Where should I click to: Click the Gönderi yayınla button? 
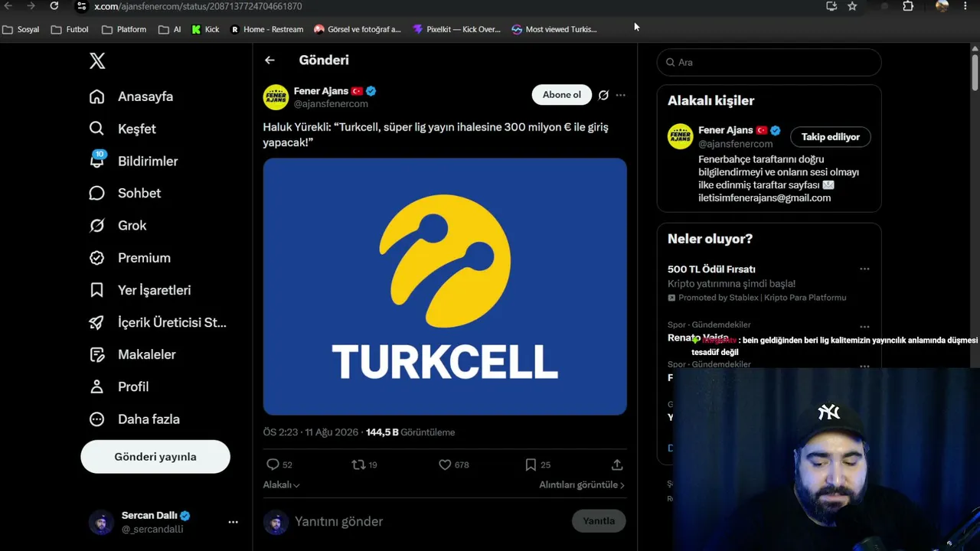[155, 457]
